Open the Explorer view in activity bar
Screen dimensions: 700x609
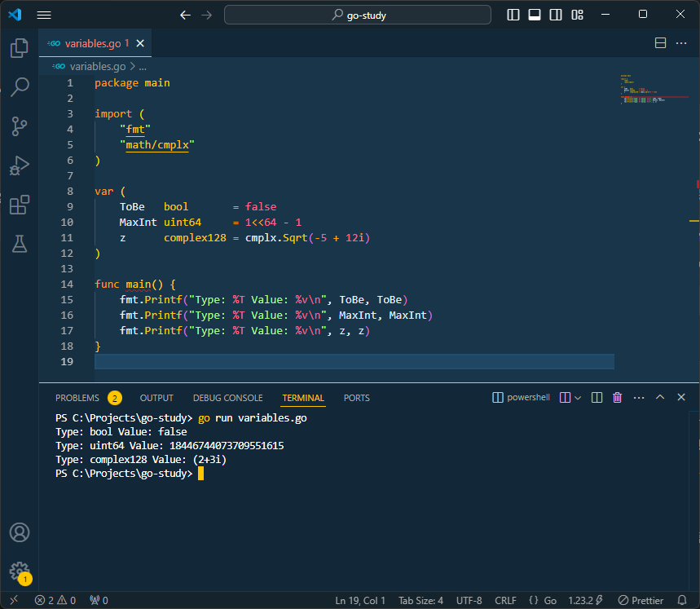(19, 48)
